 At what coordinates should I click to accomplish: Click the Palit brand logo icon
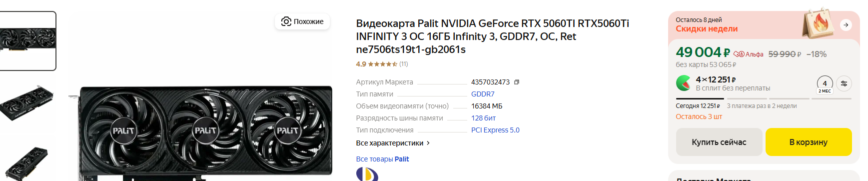click(367, 174)
